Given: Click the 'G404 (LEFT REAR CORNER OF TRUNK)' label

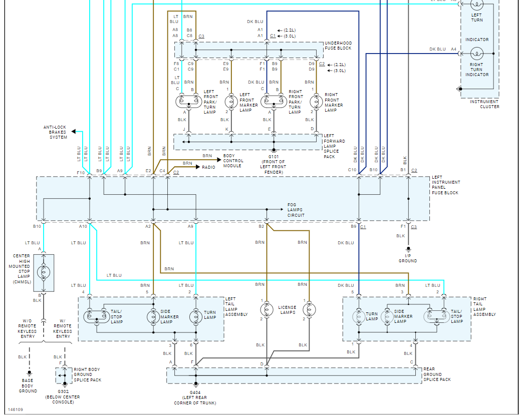Looking at the screenshot, I should coord(195,397).
